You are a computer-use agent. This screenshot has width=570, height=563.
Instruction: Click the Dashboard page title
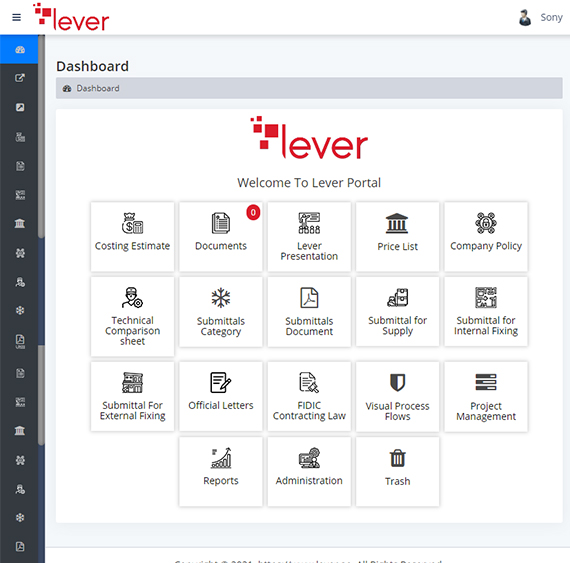(92, 67)
